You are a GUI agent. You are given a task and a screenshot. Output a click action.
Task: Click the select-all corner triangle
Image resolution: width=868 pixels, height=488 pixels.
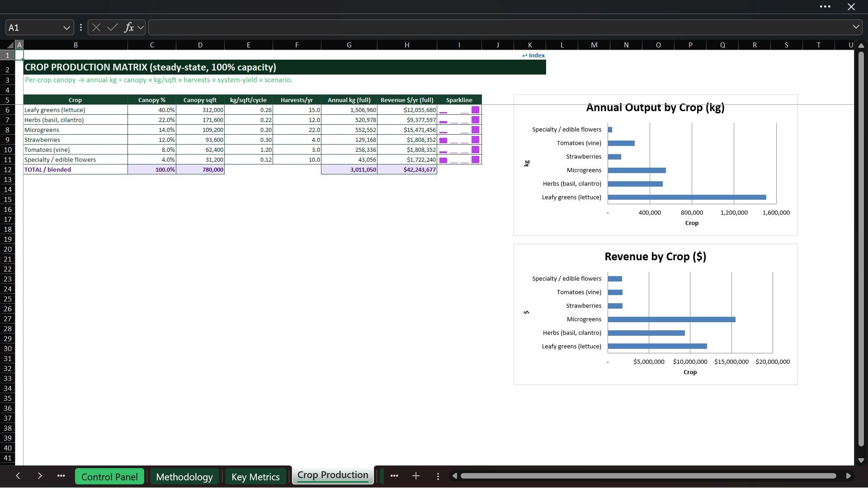pos(10,45)
